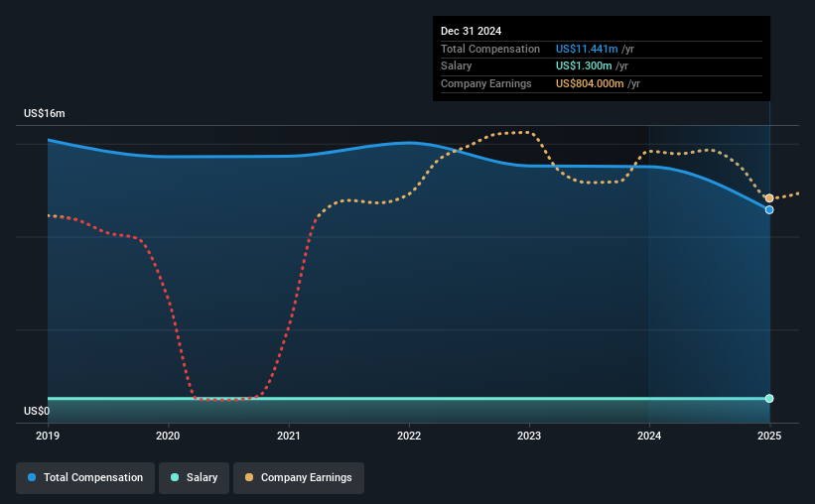Viewport: 815px width, 504px height.
Task: Click the US$16m y-axis label
Action: [x=45, y=113]
